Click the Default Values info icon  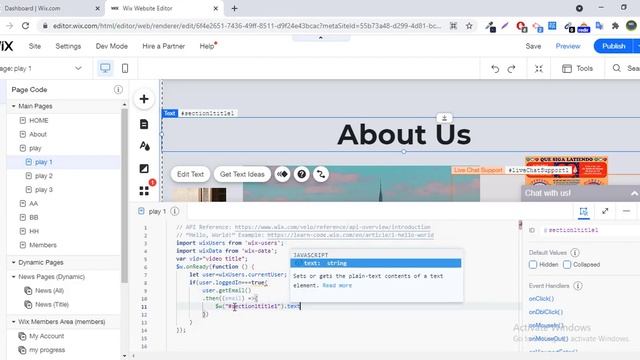575,253
